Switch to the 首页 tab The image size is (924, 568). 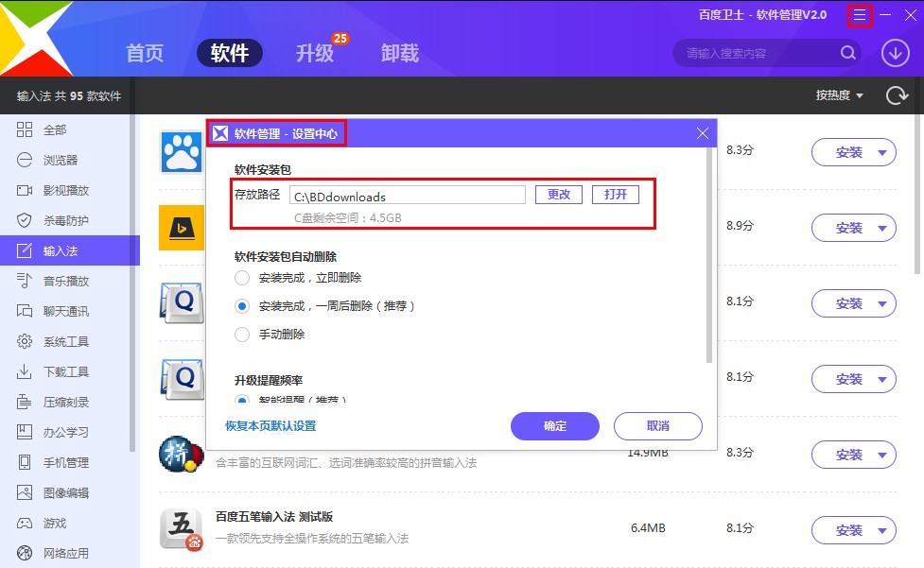pos(145,53)
